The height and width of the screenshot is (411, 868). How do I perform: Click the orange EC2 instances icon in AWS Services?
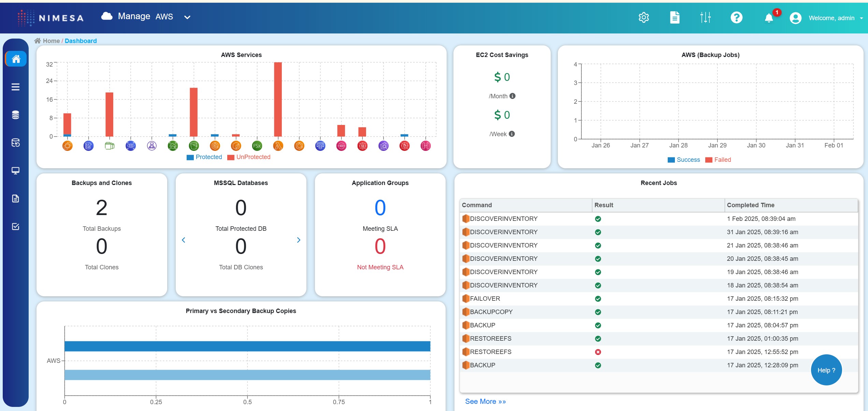68,146
